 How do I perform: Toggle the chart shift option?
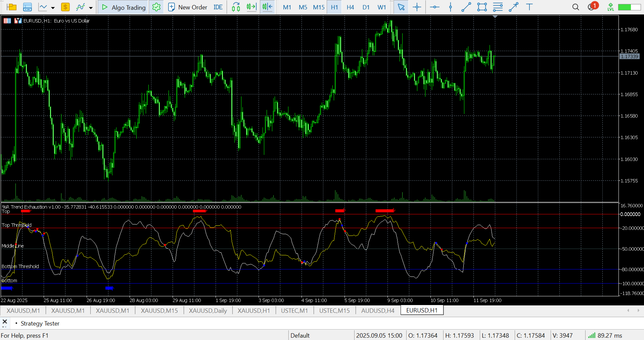267,7
